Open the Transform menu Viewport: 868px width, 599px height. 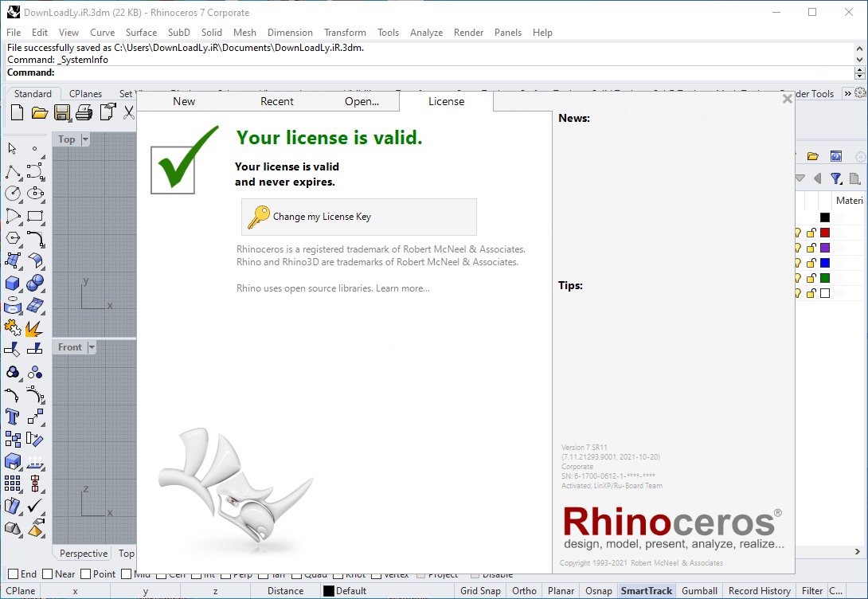[x=345, y=33]
